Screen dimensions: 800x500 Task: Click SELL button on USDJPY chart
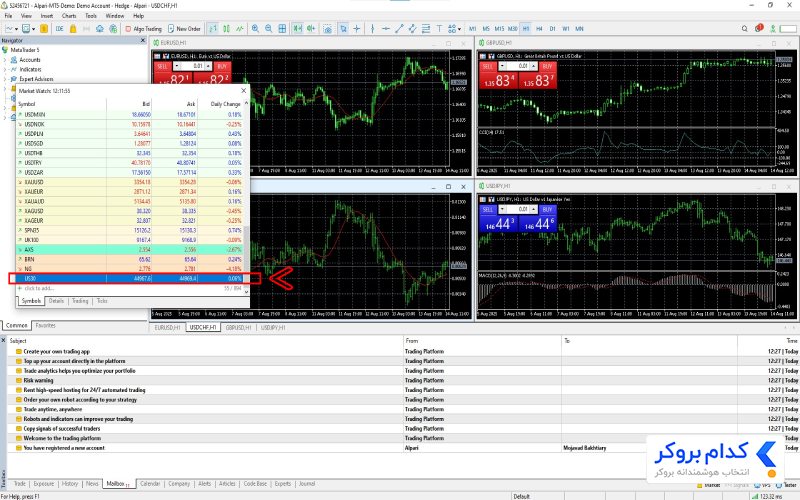pos(488,210)
